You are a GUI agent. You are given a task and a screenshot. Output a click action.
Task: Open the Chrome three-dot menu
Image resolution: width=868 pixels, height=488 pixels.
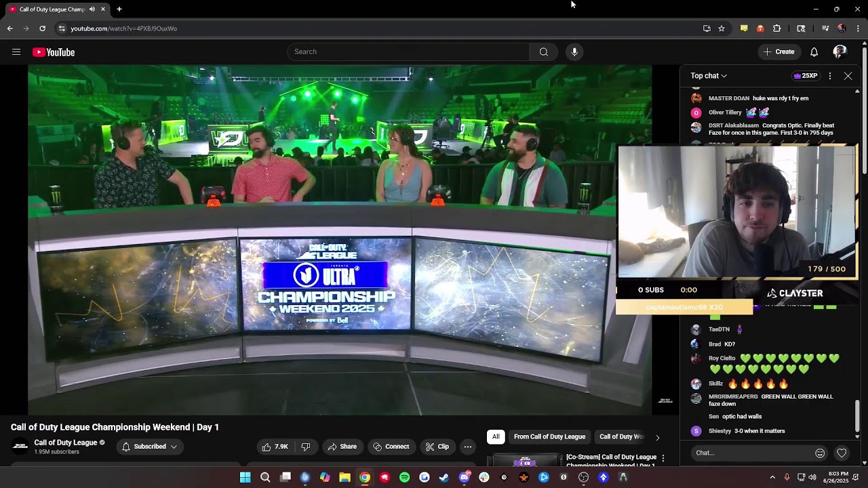pos(858,28)
